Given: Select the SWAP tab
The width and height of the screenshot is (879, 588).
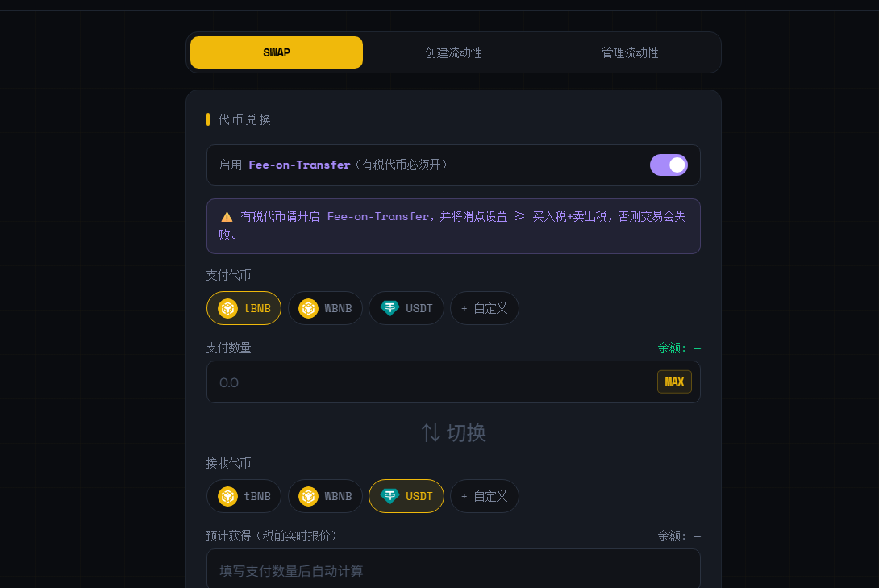Looking at the screenshot, I should coord(277,52).
